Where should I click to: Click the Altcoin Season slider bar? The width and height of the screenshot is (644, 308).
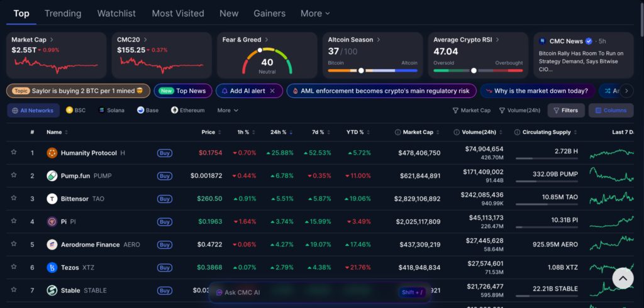372,70
